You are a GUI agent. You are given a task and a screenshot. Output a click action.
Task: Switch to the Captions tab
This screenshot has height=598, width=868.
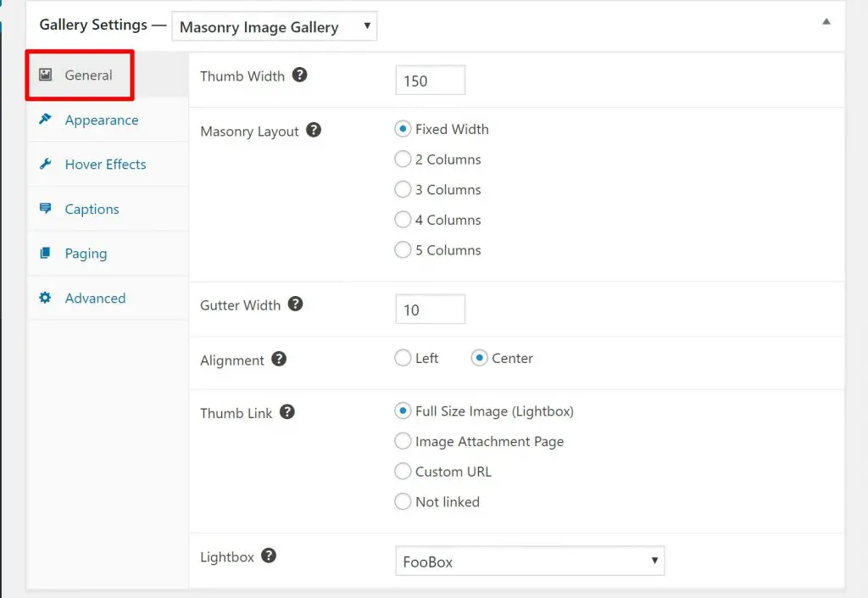click(92, 210)
